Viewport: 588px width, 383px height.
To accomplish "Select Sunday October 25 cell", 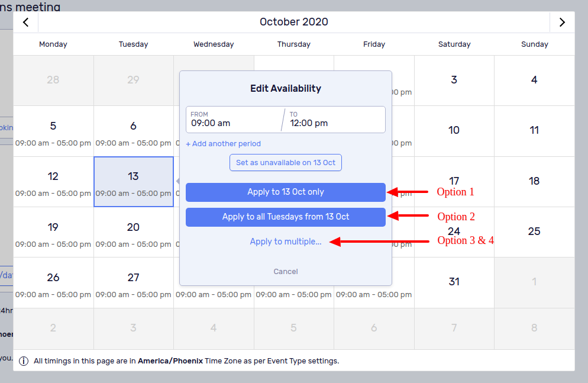I will tap(534, 232).
